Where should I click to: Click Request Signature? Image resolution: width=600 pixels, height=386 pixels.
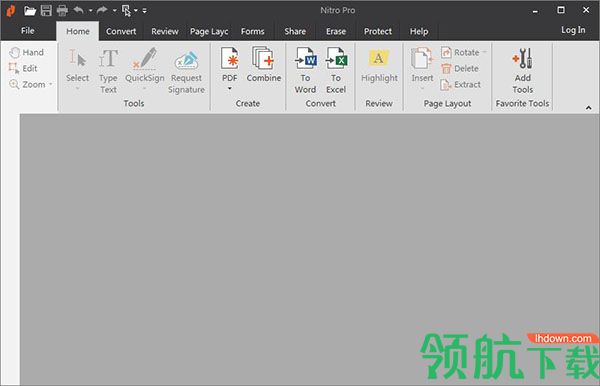[186, 71]
